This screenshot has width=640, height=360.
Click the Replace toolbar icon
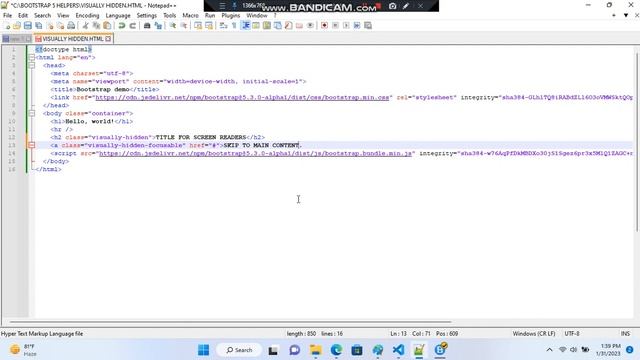click(158, 25)
